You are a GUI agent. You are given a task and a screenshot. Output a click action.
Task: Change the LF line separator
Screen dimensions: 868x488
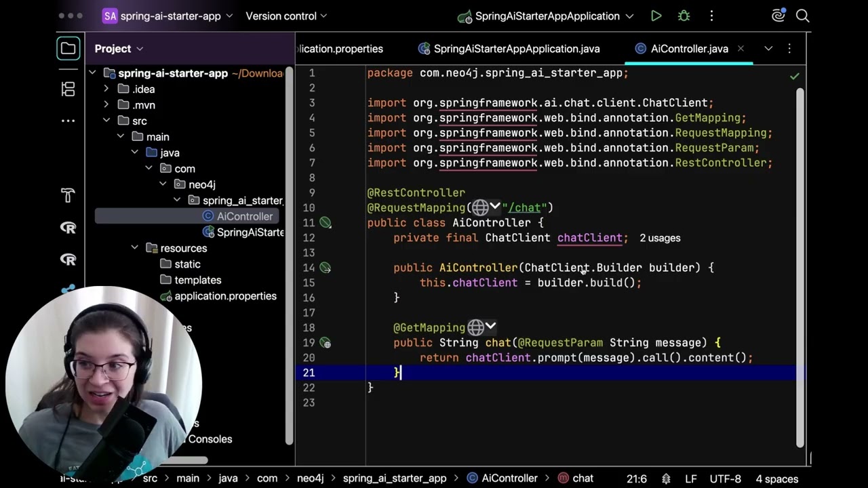point(691,479)
